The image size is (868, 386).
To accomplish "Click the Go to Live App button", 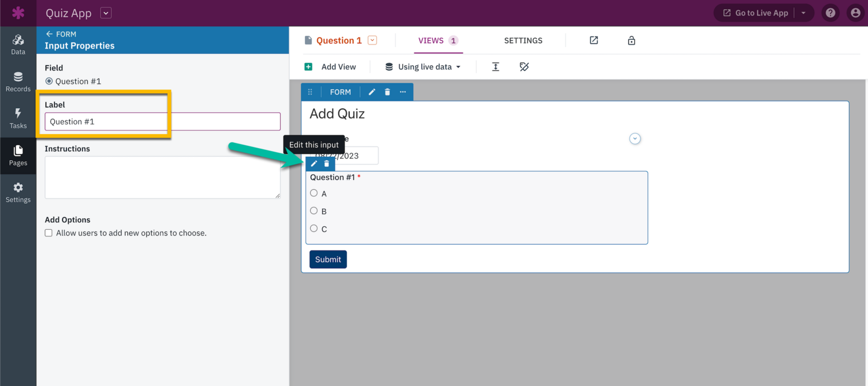I will click(755, 13).
